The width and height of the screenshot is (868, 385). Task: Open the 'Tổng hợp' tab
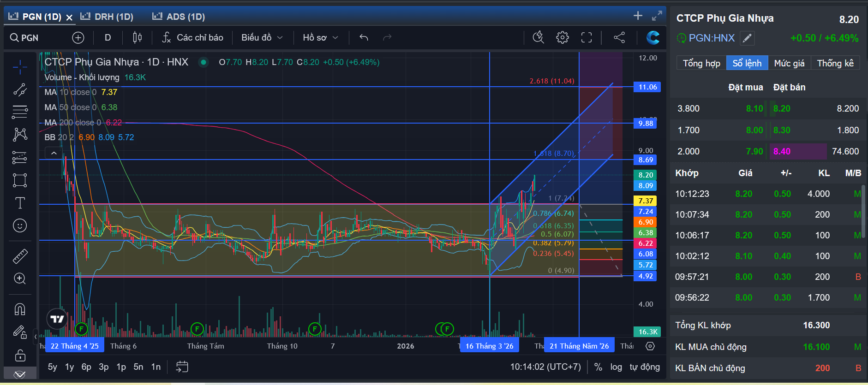click(x=701, y=63)
